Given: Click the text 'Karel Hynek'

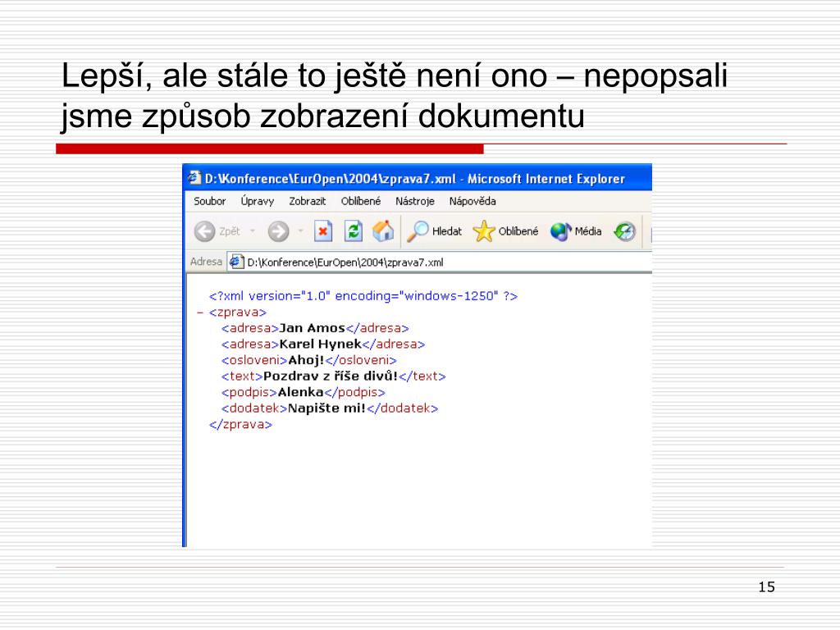Looking at the screenshot, I should click(x=320, y=344).
